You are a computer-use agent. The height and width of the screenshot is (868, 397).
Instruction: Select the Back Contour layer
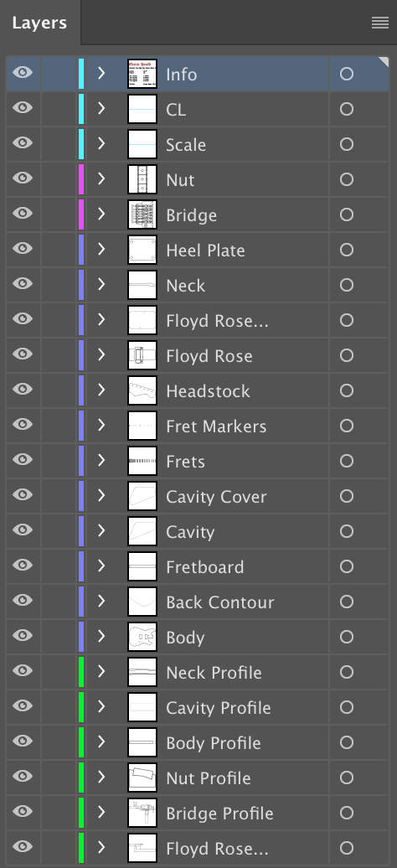198,602
